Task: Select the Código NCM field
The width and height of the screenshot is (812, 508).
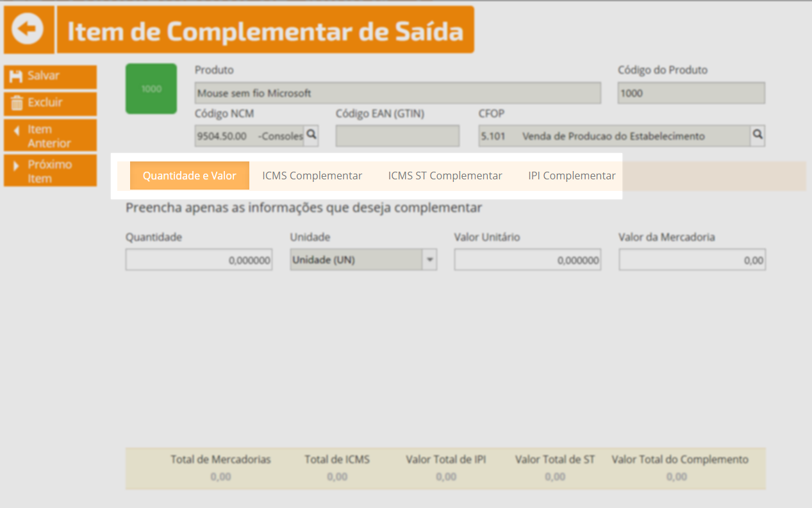Action: [249, 136]
